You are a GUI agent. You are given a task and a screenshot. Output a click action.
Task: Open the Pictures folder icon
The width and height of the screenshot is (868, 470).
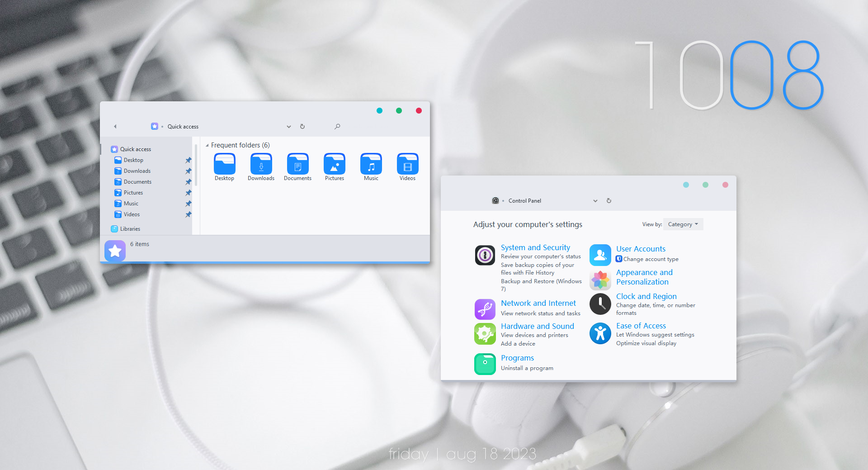[x=334, y=164]
